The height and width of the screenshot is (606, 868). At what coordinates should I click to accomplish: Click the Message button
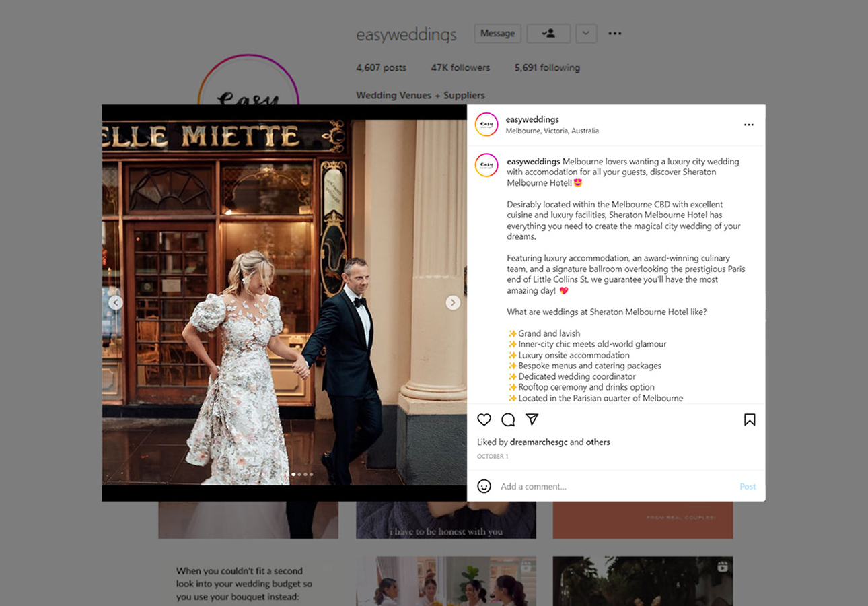pyautogui.click(x=497, y=33)
